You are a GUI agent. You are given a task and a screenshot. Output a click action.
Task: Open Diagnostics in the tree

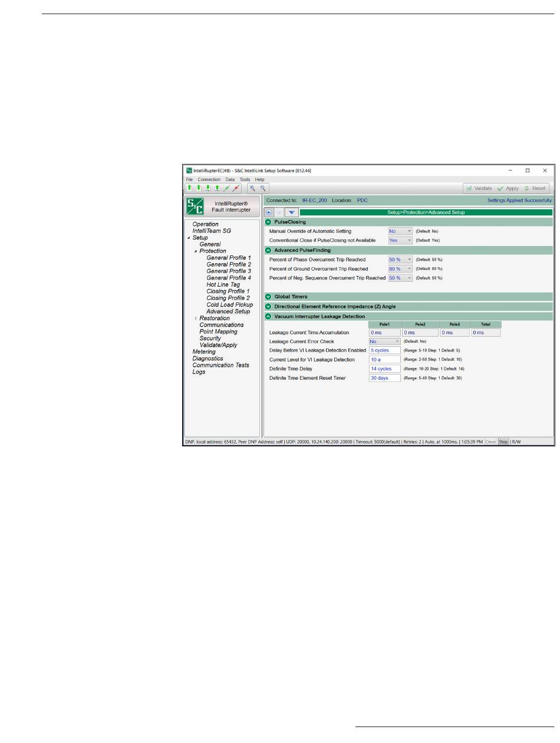[207, 359]
